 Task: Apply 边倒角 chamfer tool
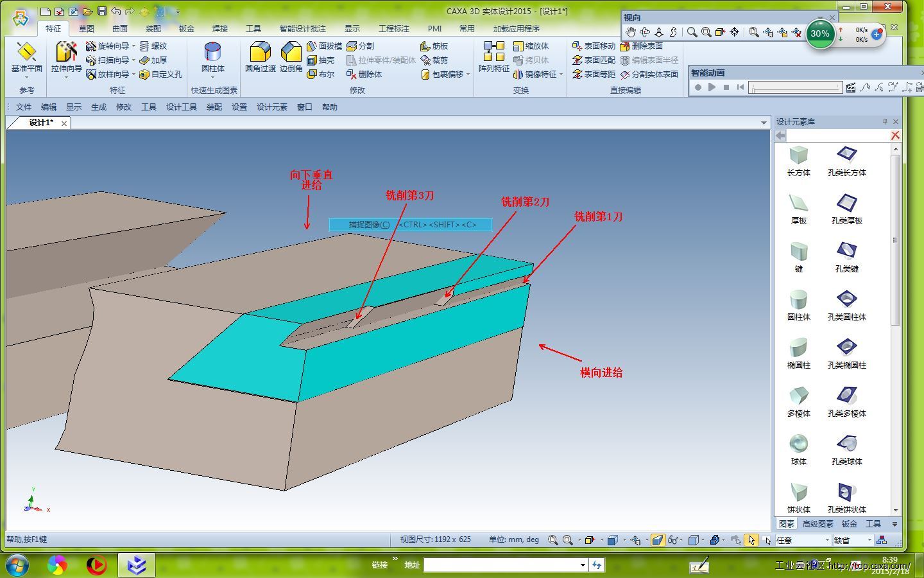click(x=291, y=57)
